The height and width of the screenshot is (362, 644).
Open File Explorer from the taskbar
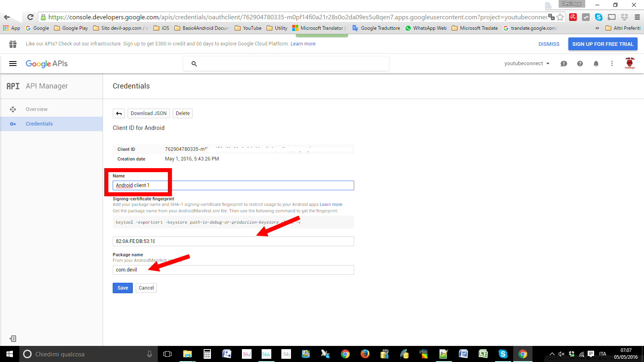[x=188, y=354]
